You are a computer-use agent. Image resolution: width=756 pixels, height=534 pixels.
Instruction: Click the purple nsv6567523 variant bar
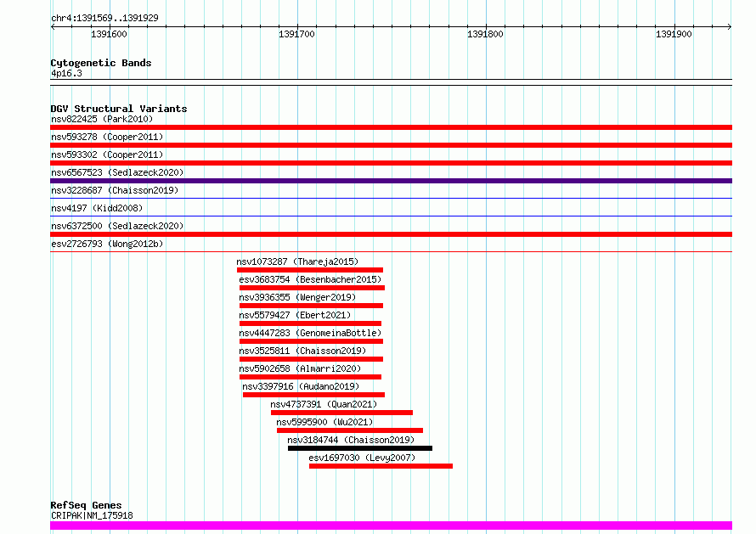[391, 181]
